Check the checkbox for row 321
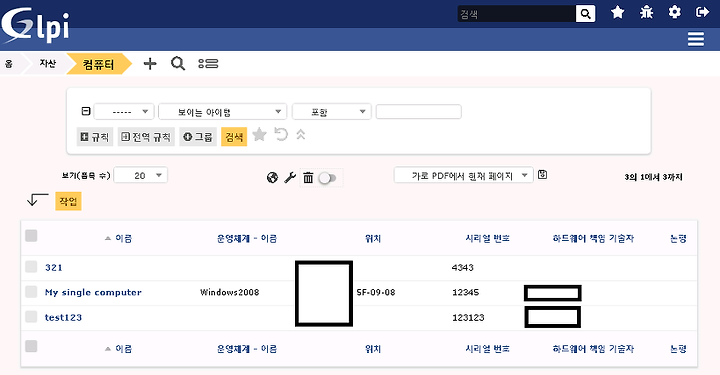The image size is (720, 375). click(x=31, y=267)
